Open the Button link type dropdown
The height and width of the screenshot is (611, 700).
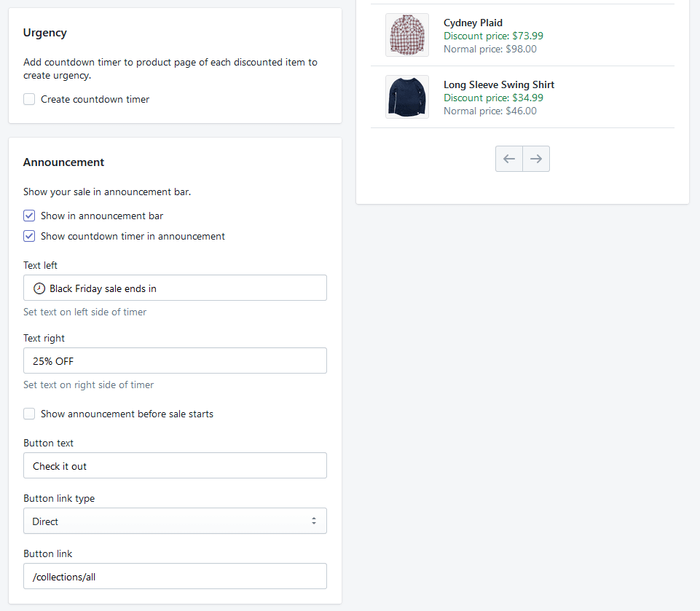[175, 521]
